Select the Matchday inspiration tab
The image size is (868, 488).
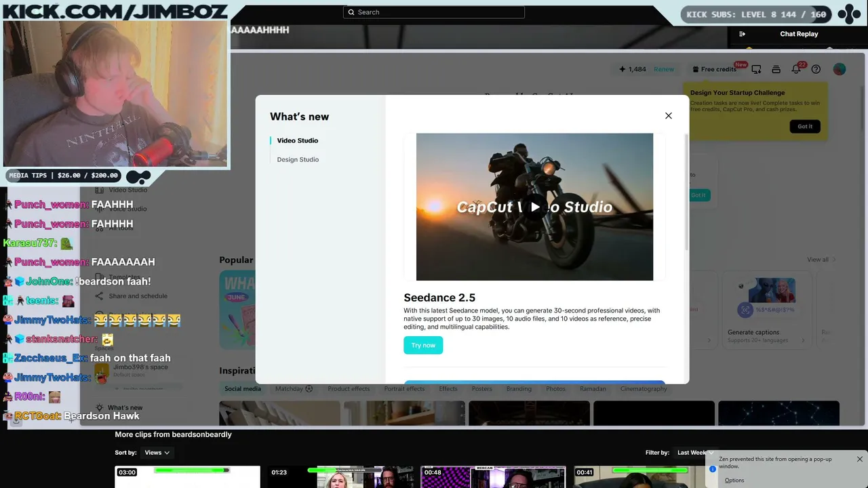coord(294,389)
